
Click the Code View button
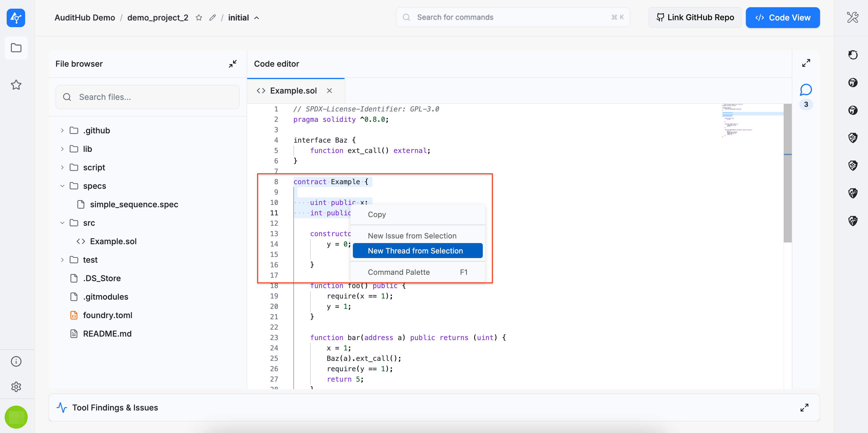(x=783, y=18)
